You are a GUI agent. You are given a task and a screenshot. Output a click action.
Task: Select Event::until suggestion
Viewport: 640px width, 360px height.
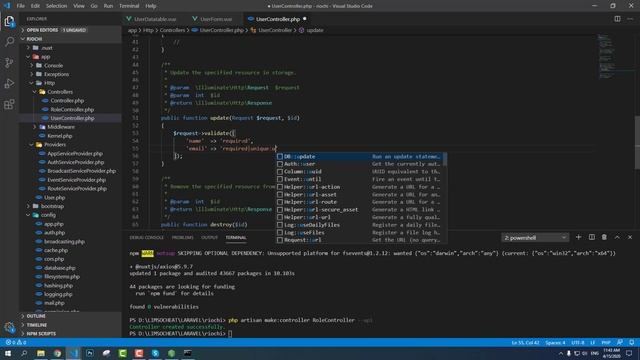click(361, 179)
